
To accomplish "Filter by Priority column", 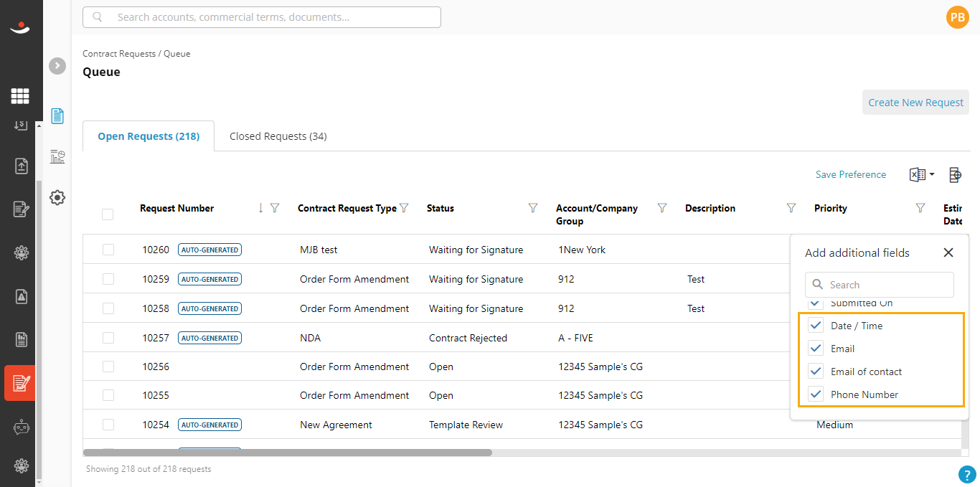I will point(920,208).
